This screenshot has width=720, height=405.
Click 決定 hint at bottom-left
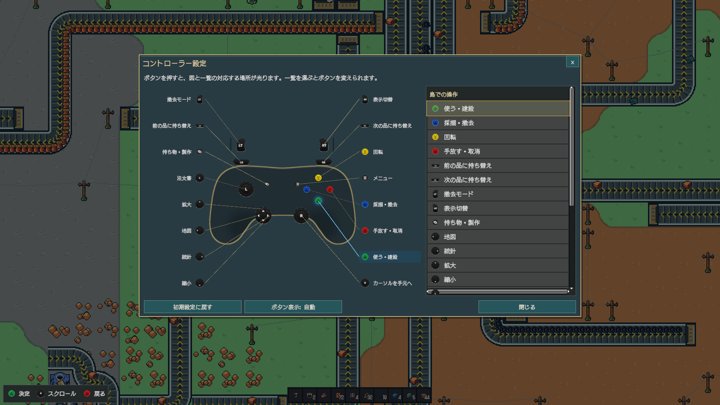[x=19, y=394]
